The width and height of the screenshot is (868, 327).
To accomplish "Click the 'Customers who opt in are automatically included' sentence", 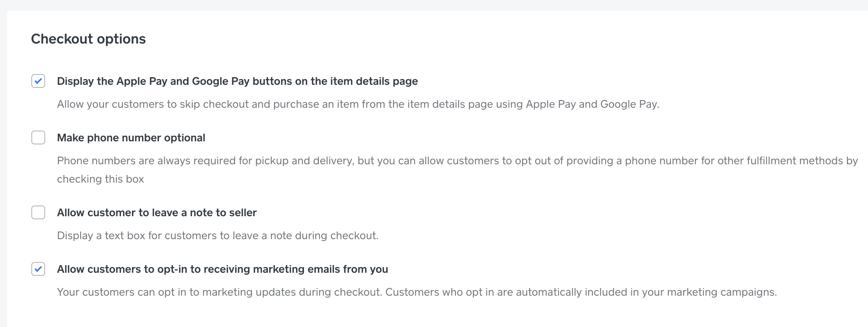I will (581, 292).
